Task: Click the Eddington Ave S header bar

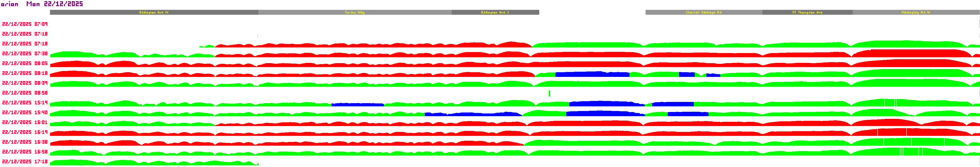Action: click(495, 13)
